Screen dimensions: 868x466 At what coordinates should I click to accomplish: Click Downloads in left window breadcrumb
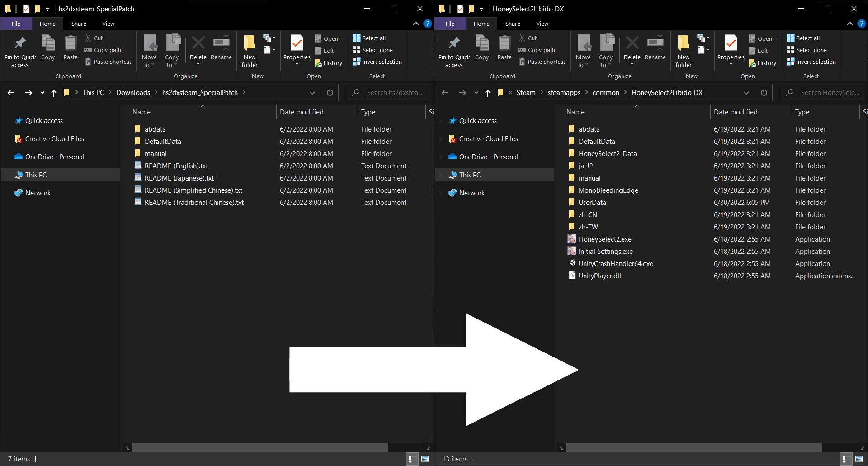[133, 93]
